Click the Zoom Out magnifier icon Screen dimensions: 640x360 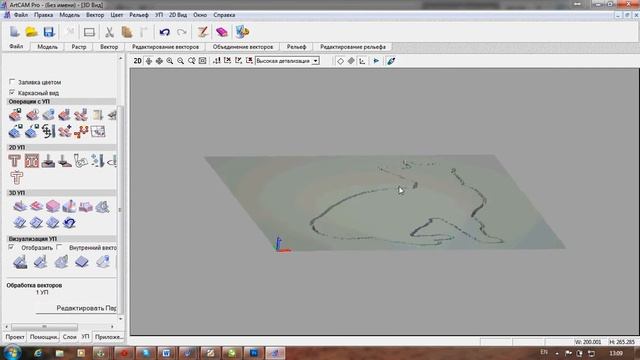(180, 61)
